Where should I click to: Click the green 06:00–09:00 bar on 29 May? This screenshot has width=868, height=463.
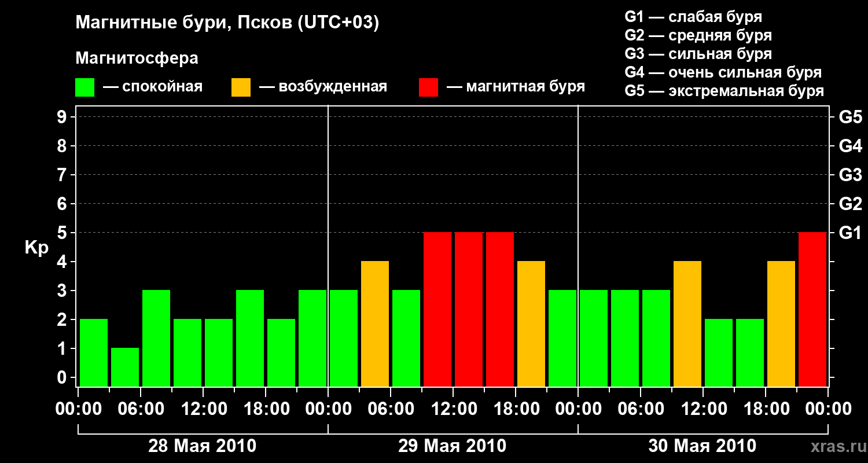[x=406, y=338]
